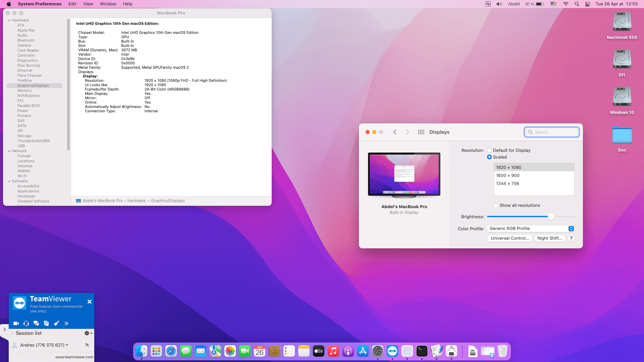Open Finder from the Dock

(x=142, y=351)
